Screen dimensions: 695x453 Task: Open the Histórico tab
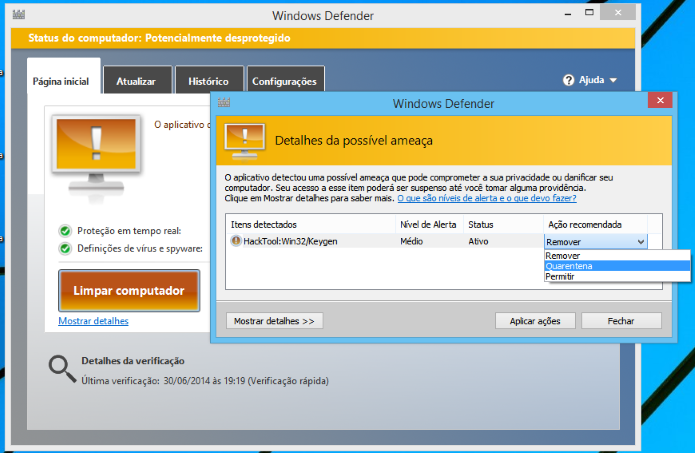pos(209,80)
